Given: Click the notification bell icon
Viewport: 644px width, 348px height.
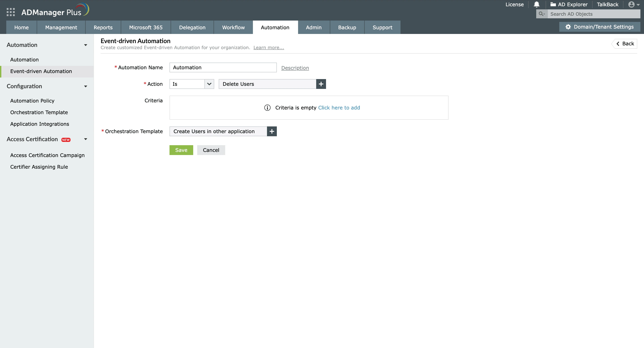Looking at the screenshot, I should click(x=536, y=4).
